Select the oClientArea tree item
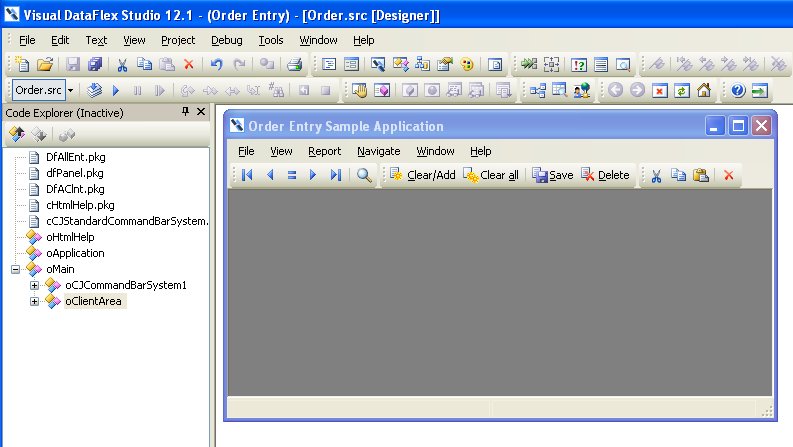The image size is (793, 447). coord(94,301)
